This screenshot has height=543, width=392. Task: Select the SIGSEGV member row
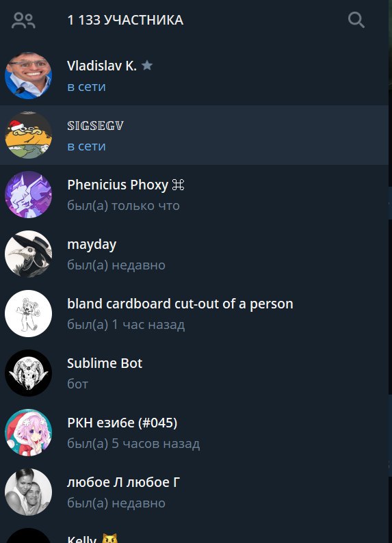(194, 135)
